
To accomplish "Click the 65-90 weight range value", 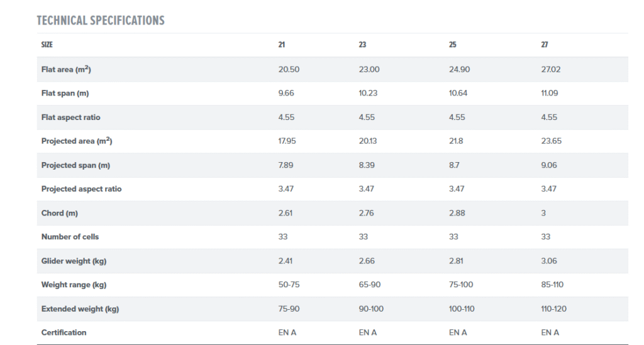I will coord(370,285).
